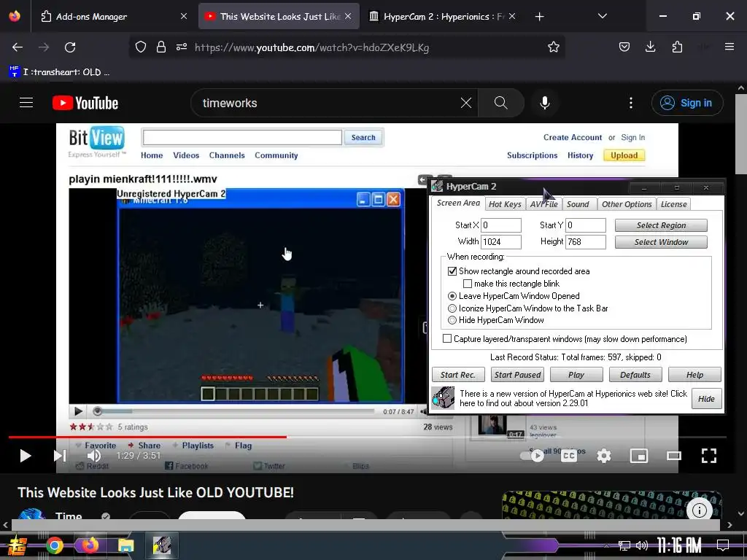747x560 pixels.
Task: Open HyperCam Other Options tab
Action: tap(627, 204)
